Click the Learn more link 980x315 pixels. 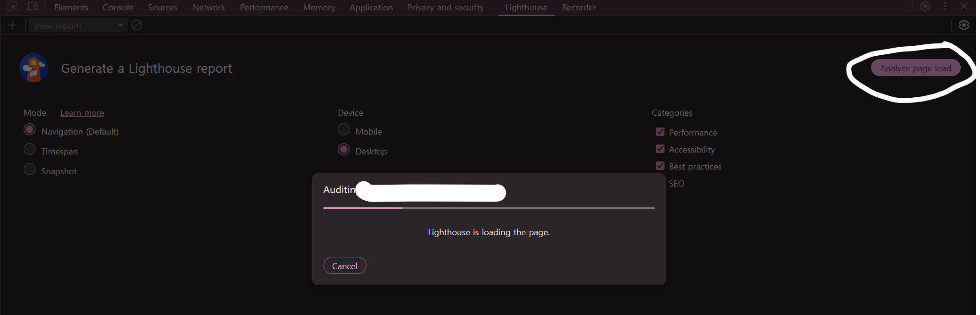(82, 113)
